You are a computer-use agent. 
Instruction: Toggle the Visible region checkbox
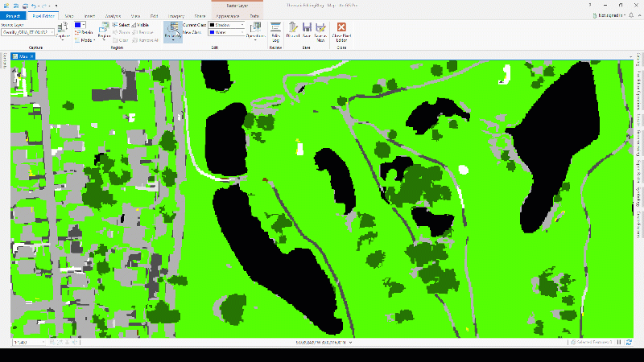coord(140,25)
